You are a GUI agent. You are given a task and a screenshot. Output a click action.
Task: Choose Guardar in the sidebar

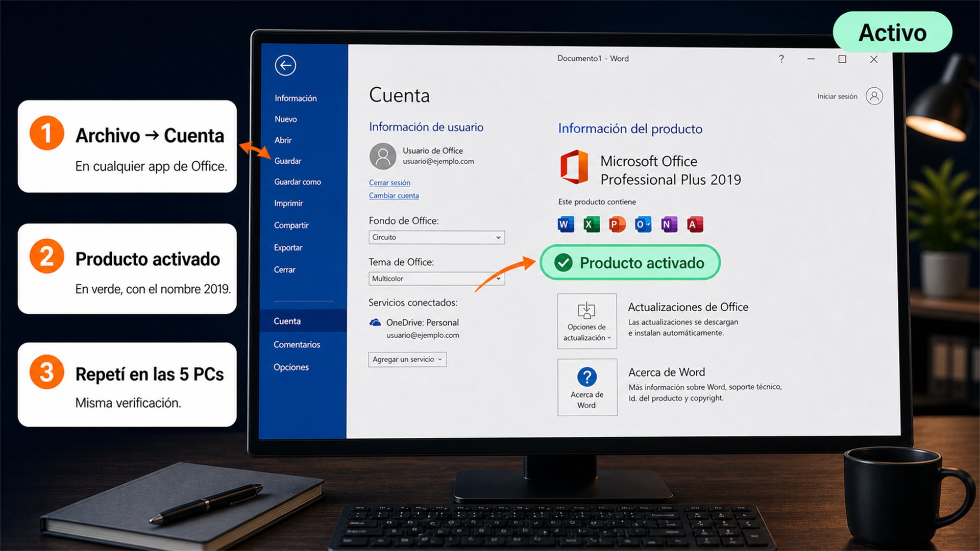[288, 161]
